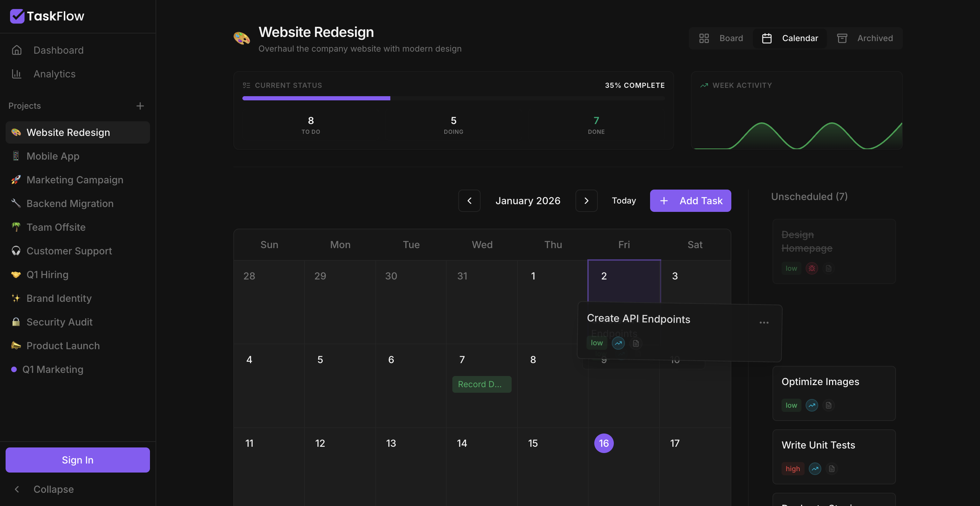Click the Q1 Marketing purple dot
Image resolution: width=980 pixels, height=506 pixels.
click(14, 369)
